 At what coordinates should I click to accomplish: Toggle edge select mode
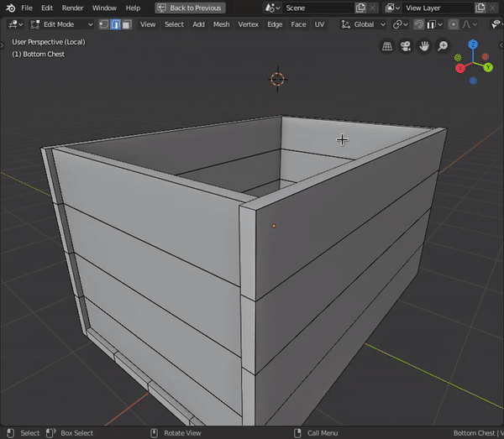pyautogui.click(x=115, y=24)
